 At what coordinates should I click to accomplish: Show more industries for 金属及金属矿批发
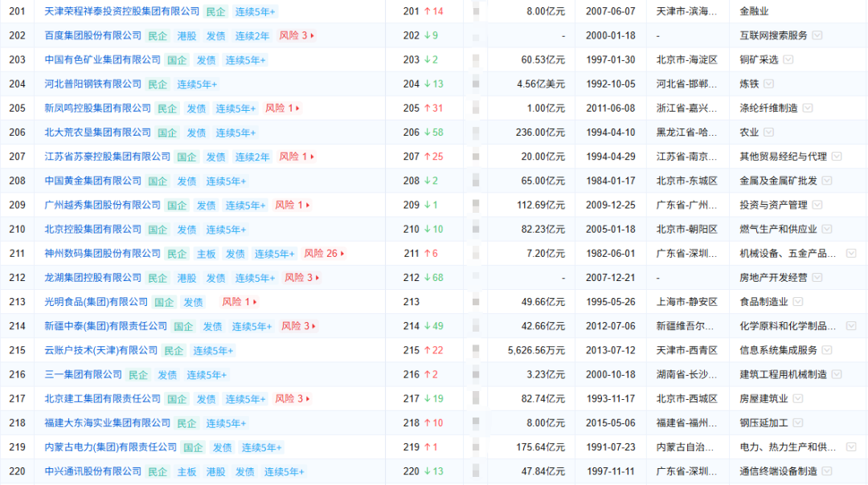(x=827, y=181)
